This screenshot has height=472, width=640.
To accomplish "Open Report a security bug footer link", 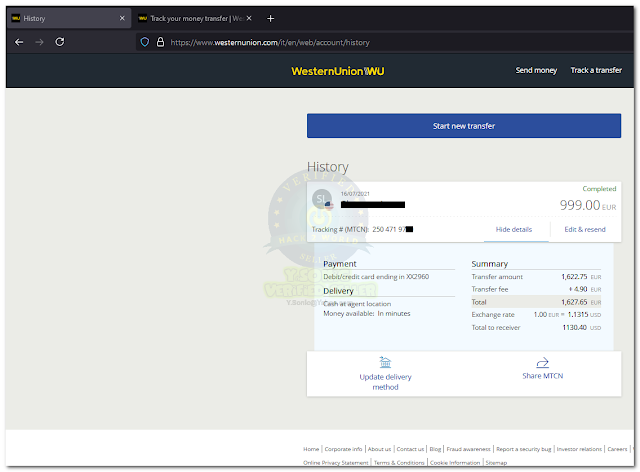I will pos(524,449).
